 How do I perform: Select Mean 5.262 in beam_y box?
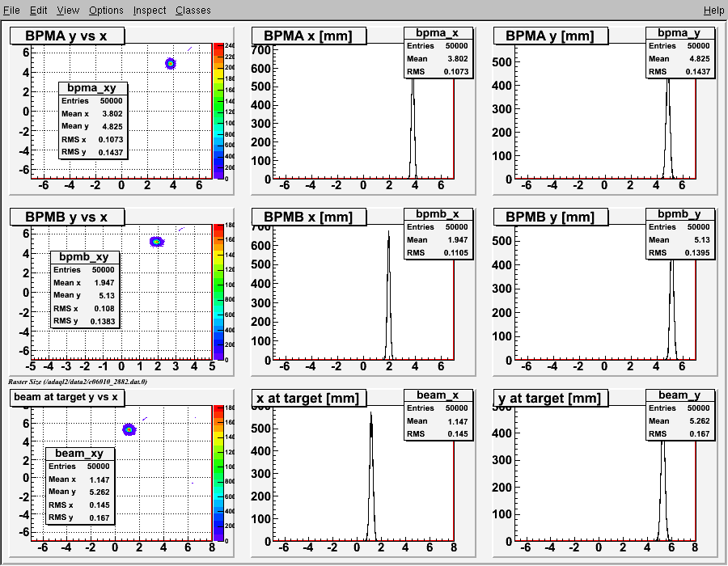tap(679, 421)
